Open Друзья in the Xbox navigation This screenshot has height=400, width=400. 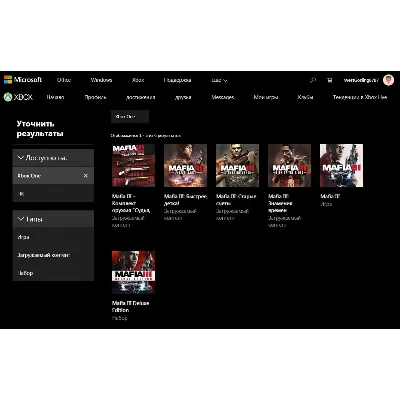183,97
